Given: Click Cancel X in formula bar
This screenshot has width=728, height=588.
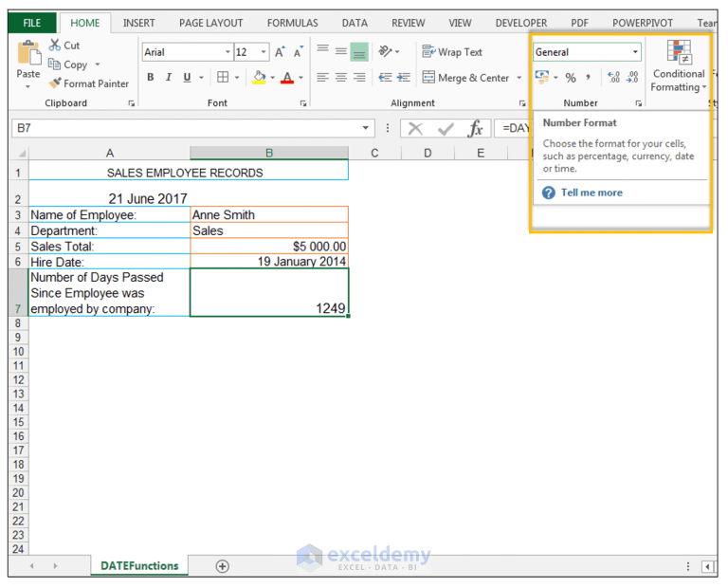Looking at the screenshot, I should [415, 129].
